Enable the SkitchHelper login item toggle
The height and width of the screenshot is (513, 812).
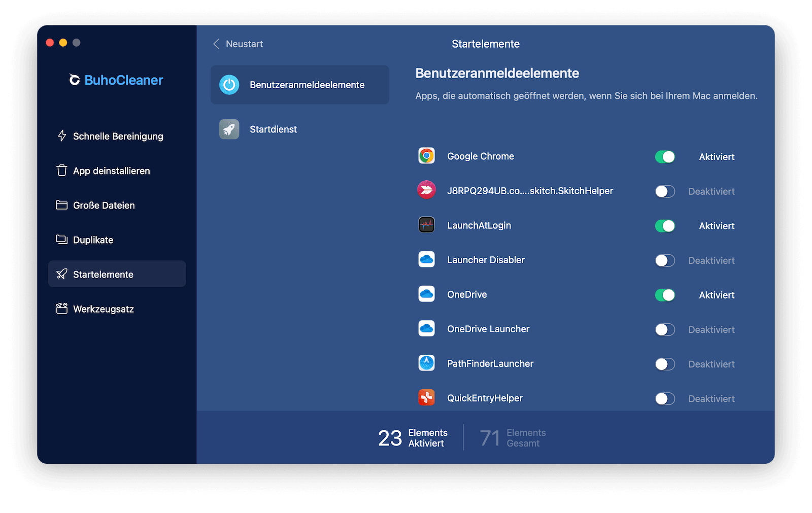[665, 191]
